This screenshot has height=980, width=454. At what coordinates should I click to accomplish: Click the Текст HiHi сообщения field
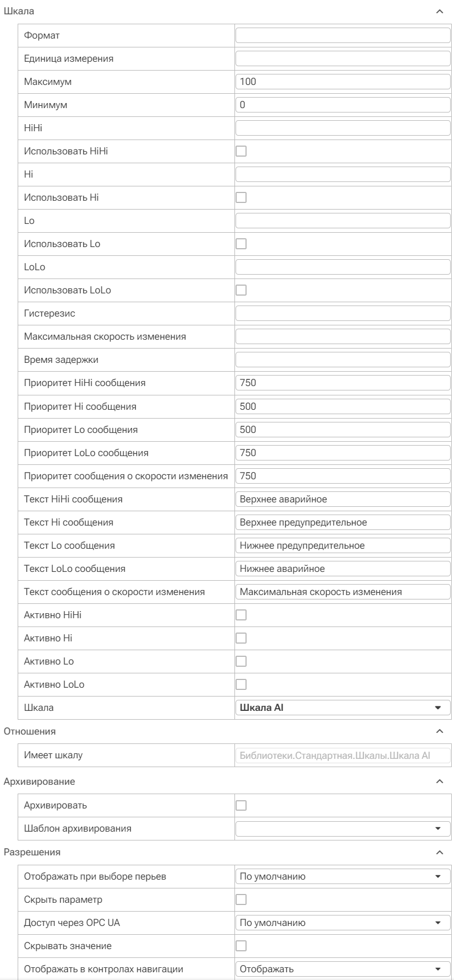343,499
